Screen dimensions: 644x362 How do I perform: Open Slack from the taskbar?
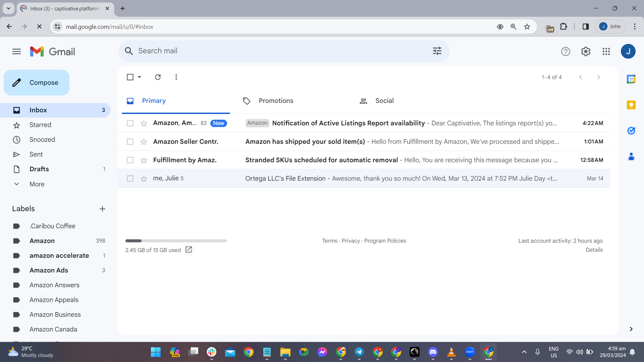pyautogui.click(x=212, y=352)
